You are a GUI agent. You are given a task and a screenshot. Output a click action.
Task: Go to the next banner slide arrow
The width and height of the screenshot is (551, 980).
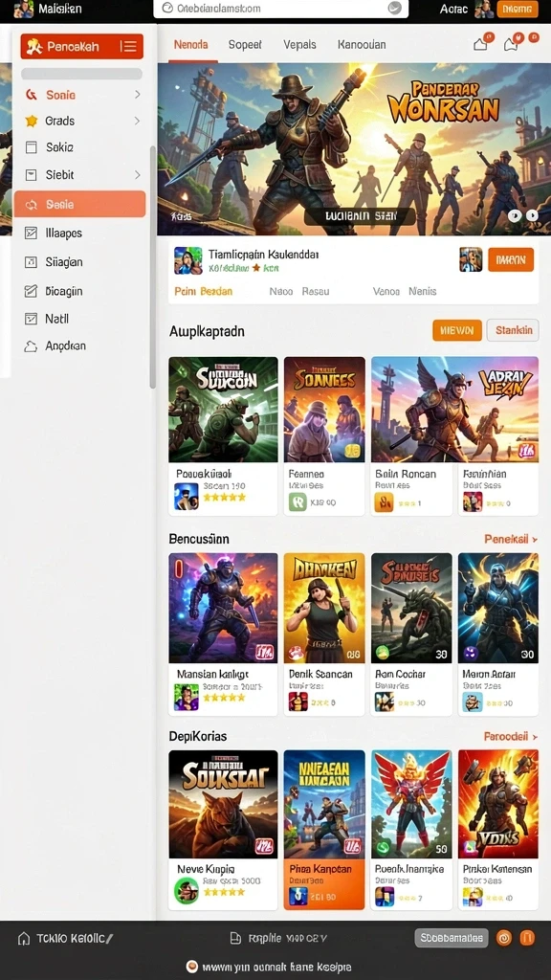pyautogui.click(x=532, y=216)
